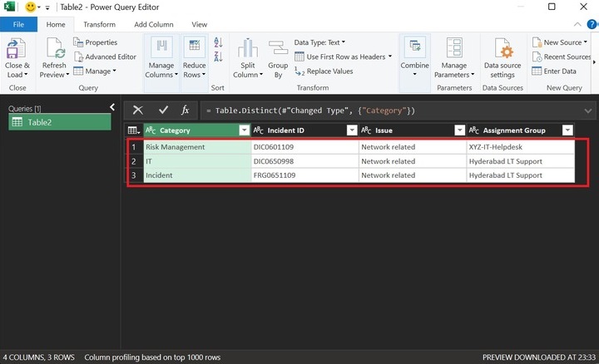Click the Group By icon
Screen dimensions: 599x364
click(x=278, y=48)
